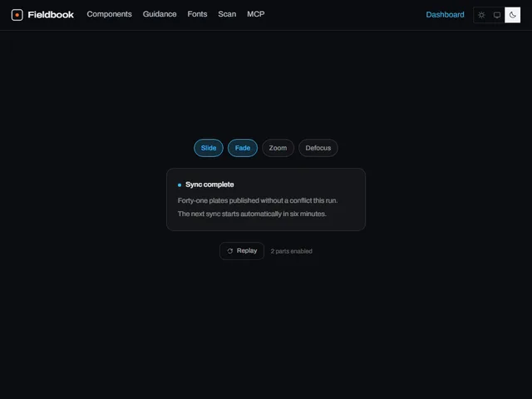Enable the Defocus animation chip

(318, 148)
